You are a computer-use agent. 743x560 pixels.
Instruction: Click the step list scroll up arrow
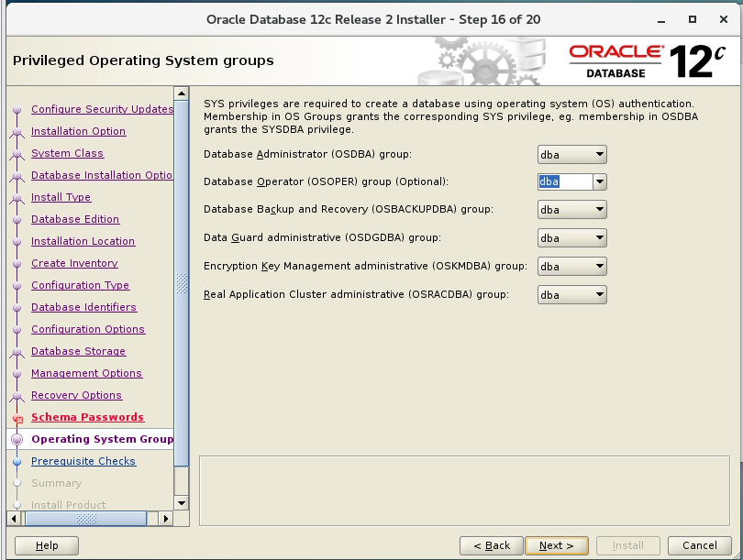tap(181, 93)
